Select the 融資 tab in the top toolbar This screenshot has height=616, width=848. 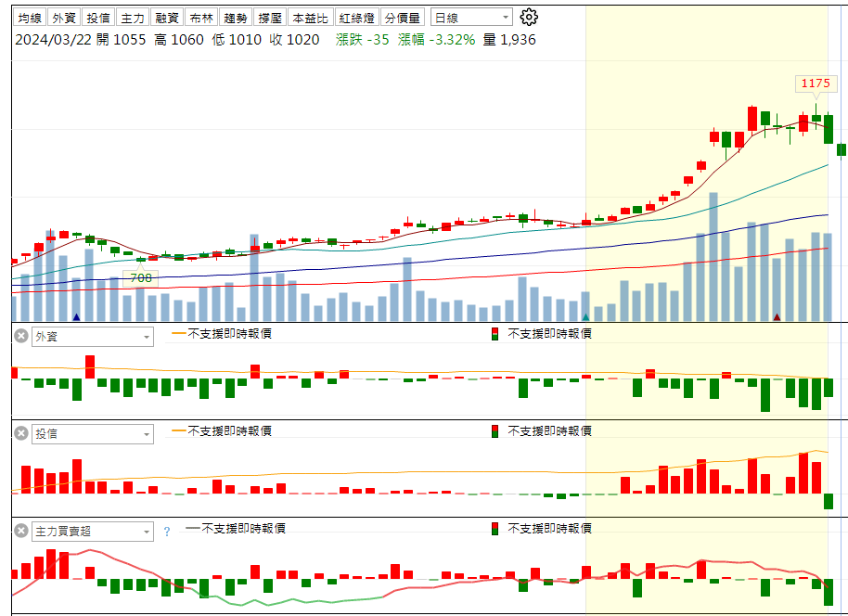(x=168, y=18)
